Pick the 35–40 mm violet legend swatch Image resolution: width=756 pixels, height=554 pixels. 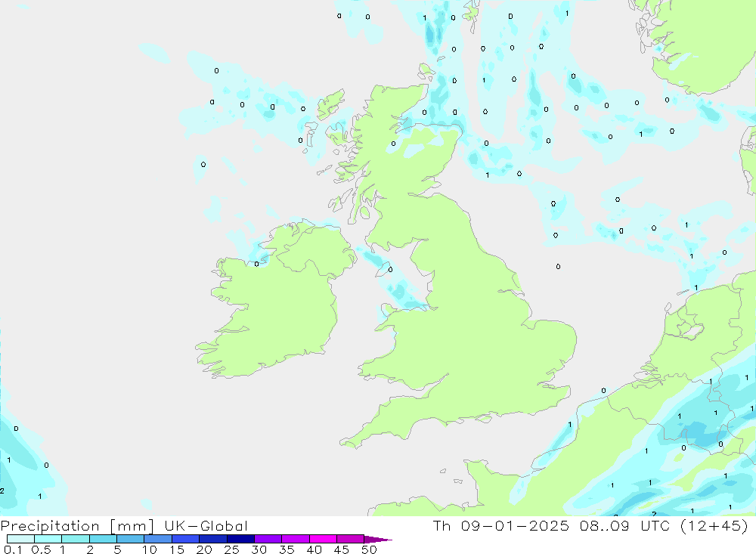[x=295, y=539]
